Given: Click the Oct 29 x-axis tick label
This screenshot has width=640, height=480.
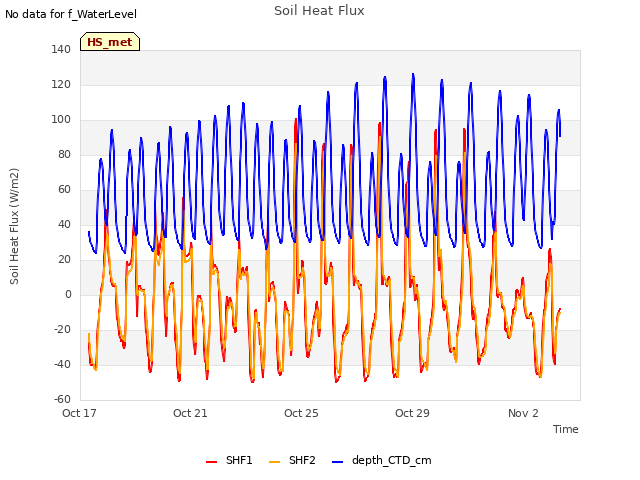Looking at the screenshot, I should [412, 413].
